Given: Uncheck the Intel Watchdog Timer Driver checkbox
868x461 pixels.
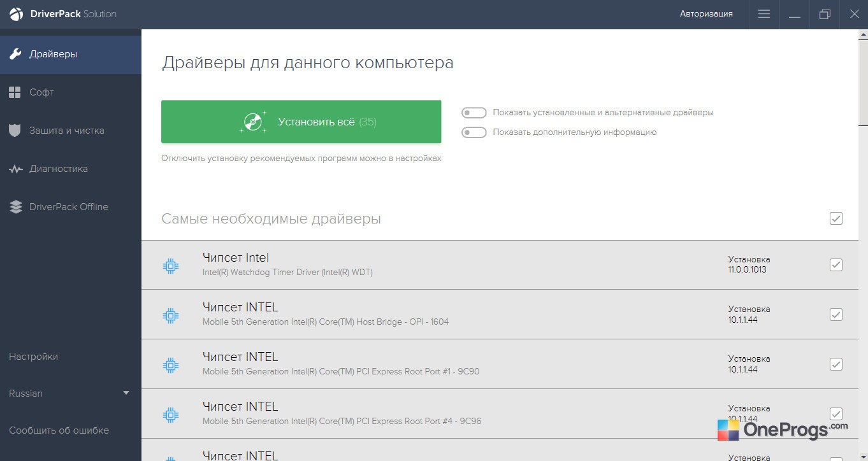Looking at the screenshot, I should tap(836, 265).
